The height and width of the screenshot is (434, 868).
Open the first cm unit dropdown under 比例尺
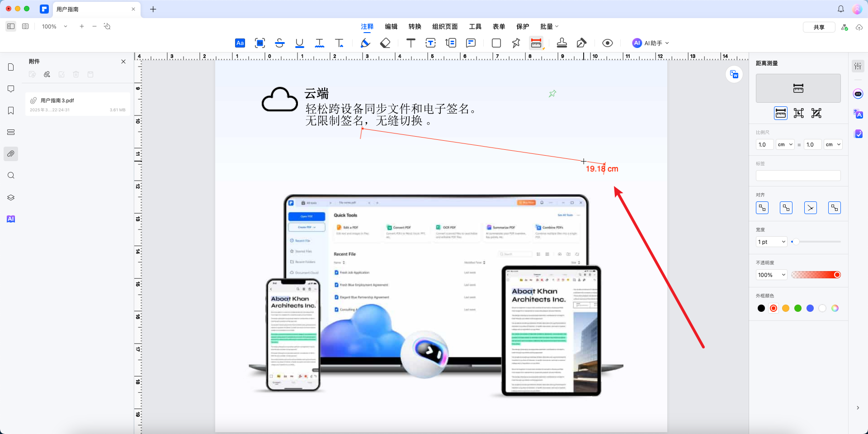[785, 144]
